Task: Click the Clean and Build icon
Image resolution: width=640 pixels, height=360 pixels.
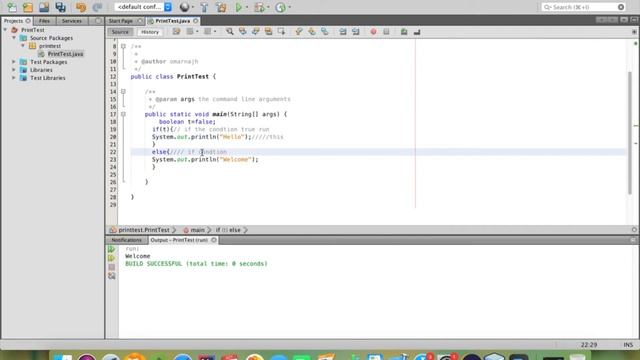Action: pyautogui.click(x=221, y=7)
